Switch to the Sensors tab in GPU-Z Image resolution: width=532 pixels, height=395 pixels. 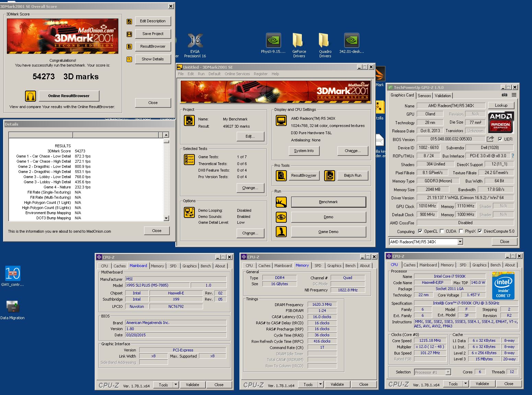(424, 96)
